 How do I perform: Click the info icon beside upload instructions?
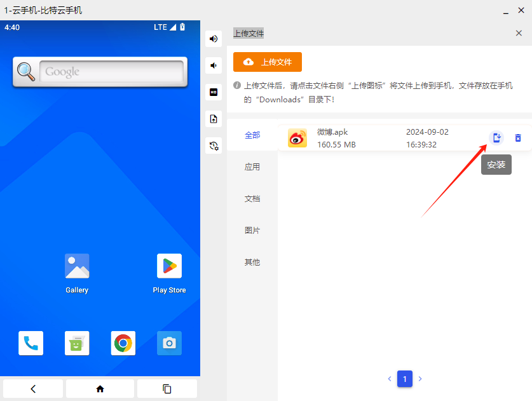[x=237, y=86]
